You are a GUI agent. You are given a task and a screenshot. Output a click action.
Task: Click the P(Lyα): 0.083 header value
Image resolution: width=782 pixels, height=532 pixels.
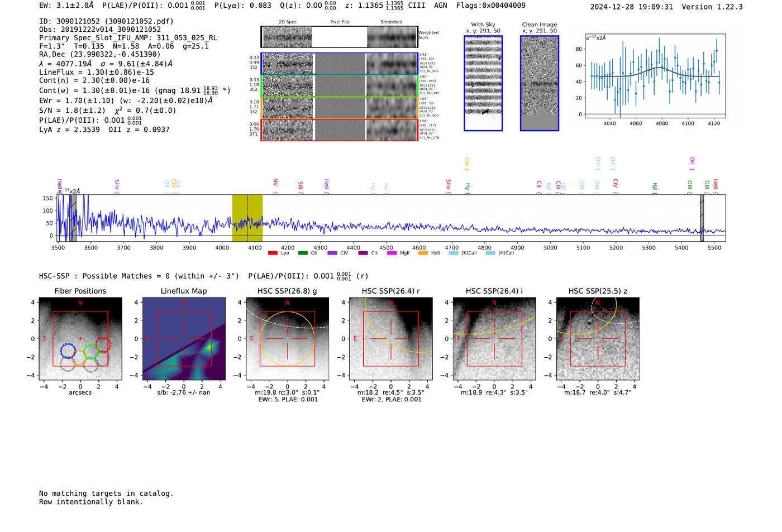243,6
